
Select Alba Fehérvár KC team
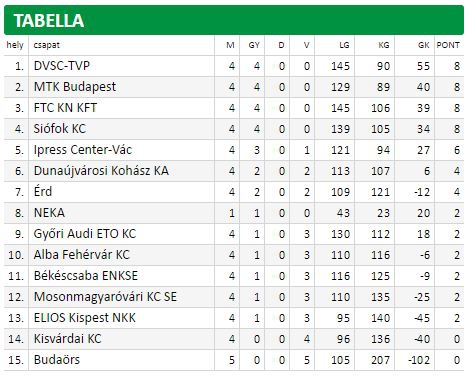tap(81, 255)
